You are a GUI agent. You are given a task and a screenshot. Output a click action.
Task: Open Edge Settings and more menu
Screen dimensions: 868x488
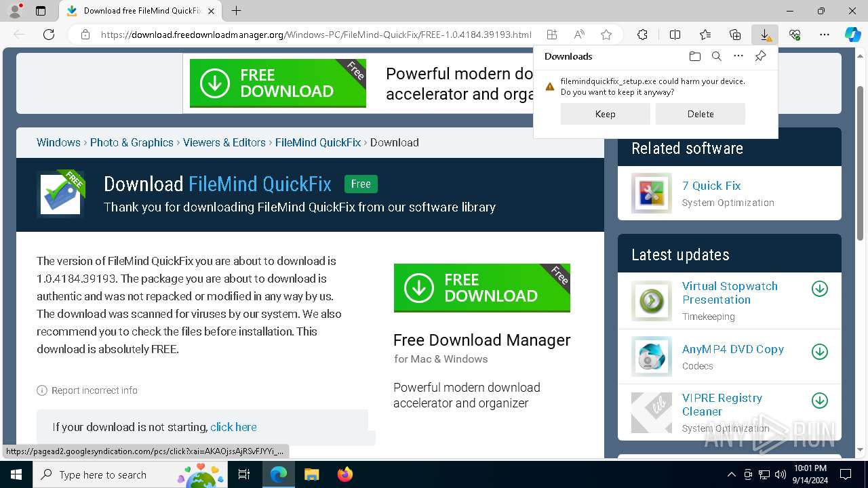pos(825,35)
